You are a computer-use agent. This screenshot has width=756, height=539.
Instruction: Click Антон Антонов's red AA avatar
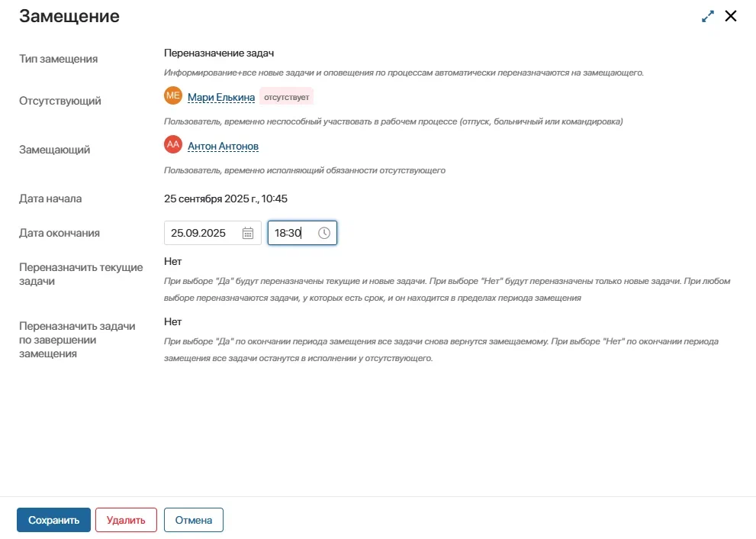[173, 145]
